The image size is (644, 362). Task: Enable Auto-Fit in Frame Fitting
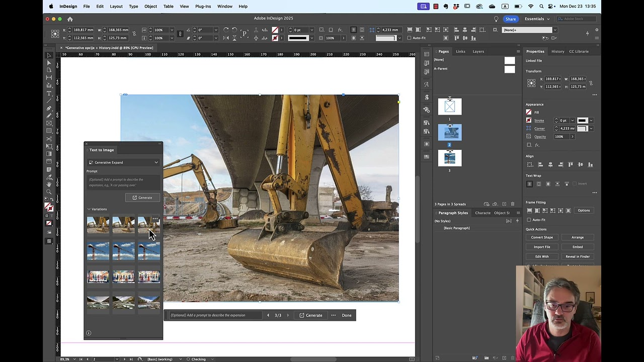coord(529,220)
